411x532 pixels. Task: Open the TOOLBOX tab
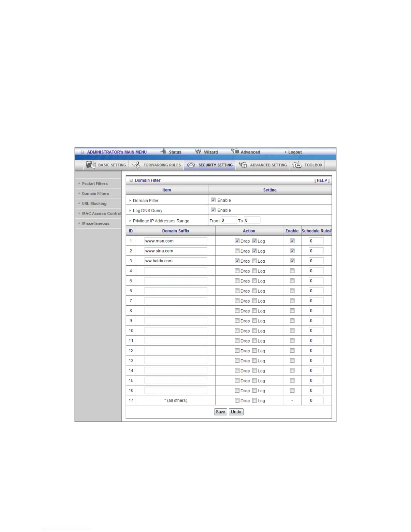click(x=308, y=165)
